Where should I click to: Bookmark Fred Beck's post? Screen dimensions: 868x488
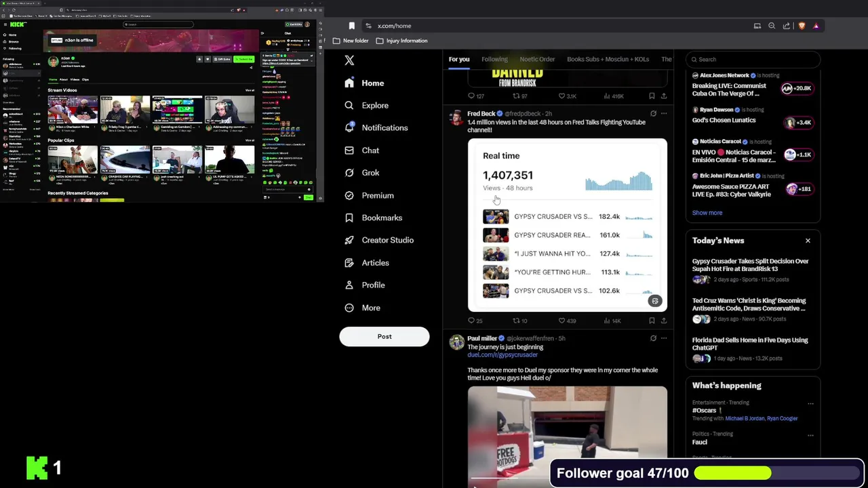[652, 321]
